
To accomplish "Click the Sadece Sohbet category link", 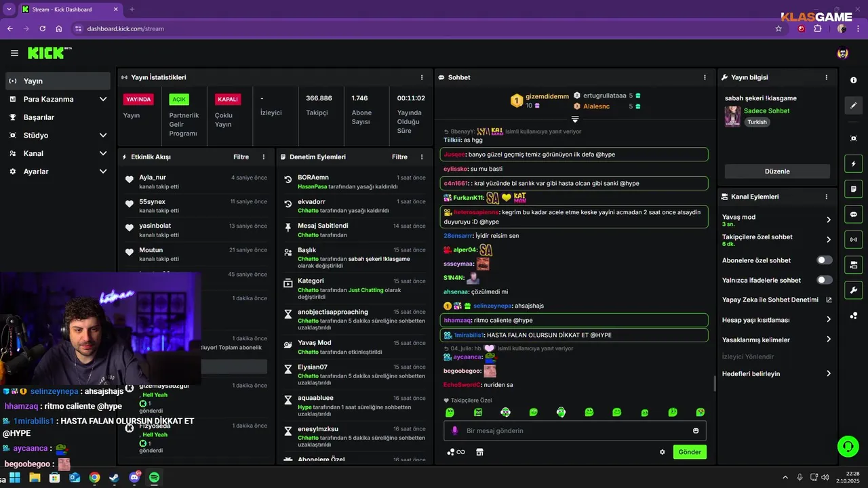I will (766, 110).
